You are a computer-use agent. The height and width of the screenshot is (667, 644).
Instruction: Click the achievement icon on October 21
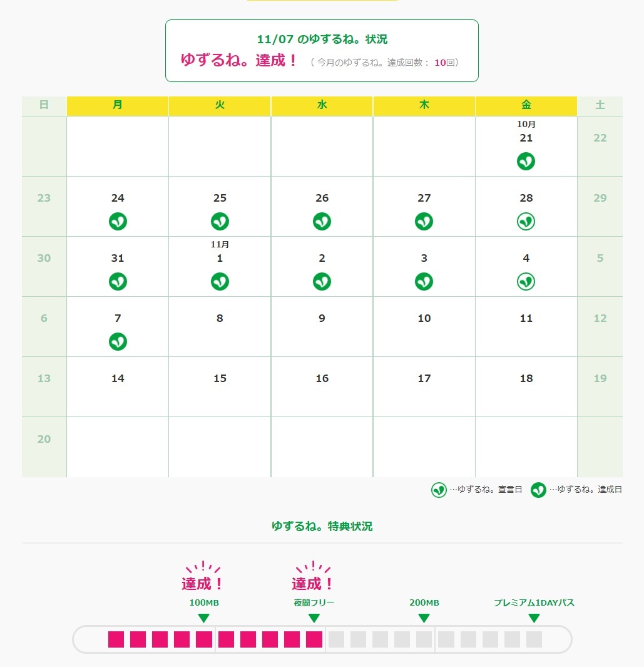pyautogui.click(x=526, y=162)
